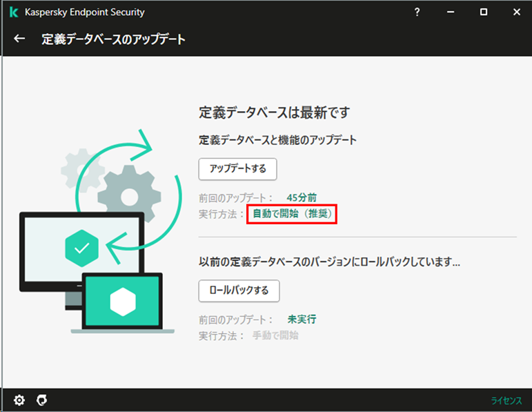532x412 pixels.
Task: Click the Kaspersky logo in the title bar
Action: click(14, 12)
